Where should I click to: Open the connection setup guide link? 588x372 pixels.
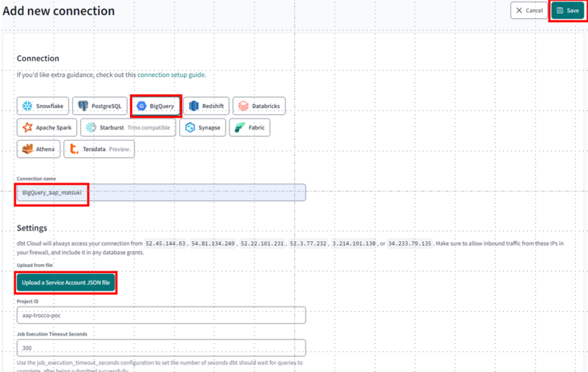(171, 75)
